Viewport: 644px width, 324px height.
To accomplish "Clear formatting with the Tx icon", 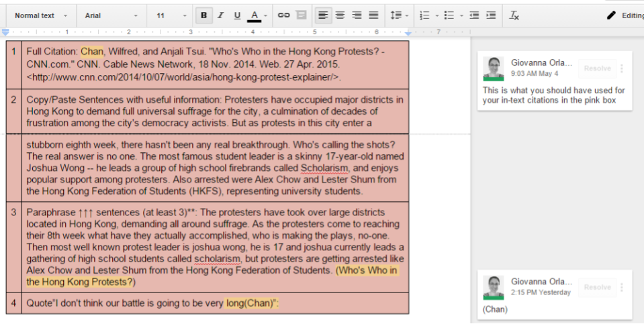I will tap(514, 15).
